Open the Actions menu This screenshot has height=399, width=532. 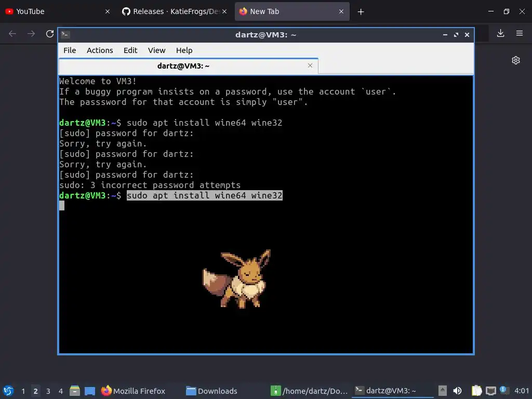(100, 50)
